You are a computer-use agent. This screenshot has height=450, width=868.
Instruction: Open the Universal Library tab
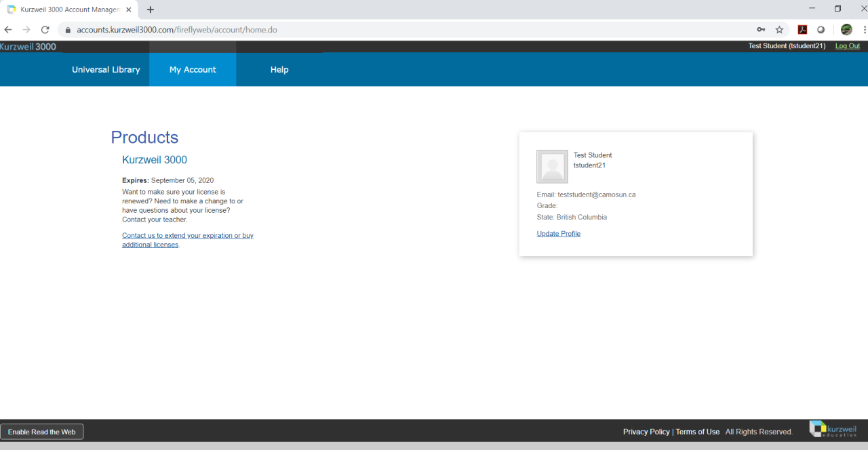point(106,70)
